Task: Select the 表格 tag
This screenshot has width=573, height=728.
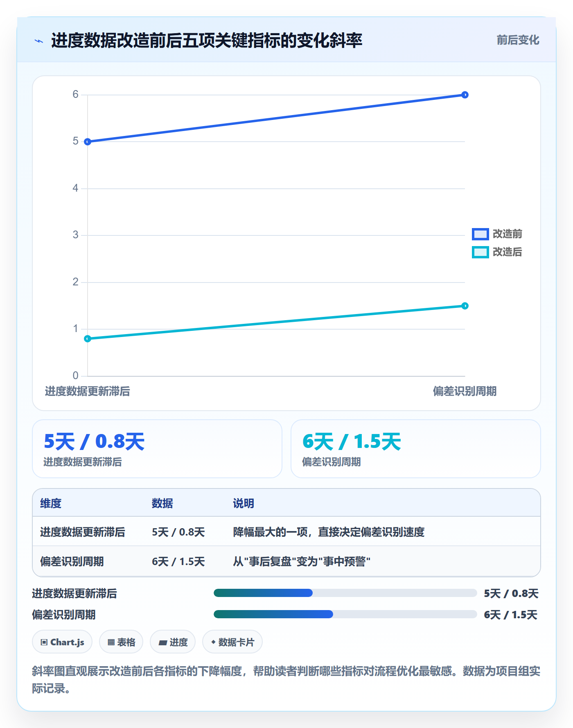Action: 121,642
